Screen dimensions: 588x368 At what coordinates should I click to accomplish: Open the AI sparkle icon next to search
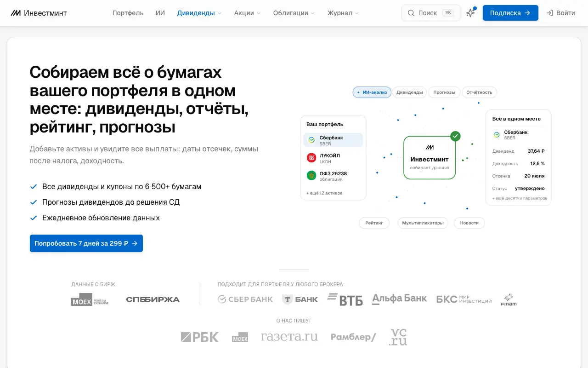tap(470, 13)
